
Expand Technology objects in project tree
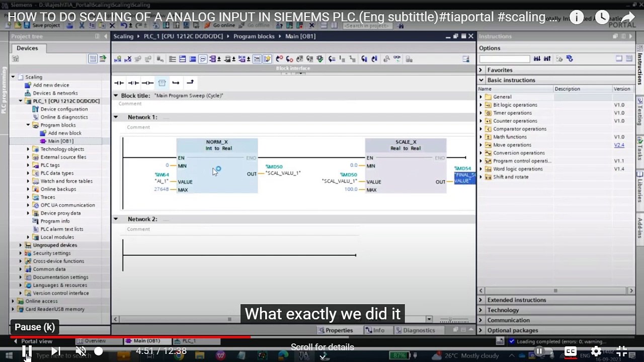click(28, 149)
